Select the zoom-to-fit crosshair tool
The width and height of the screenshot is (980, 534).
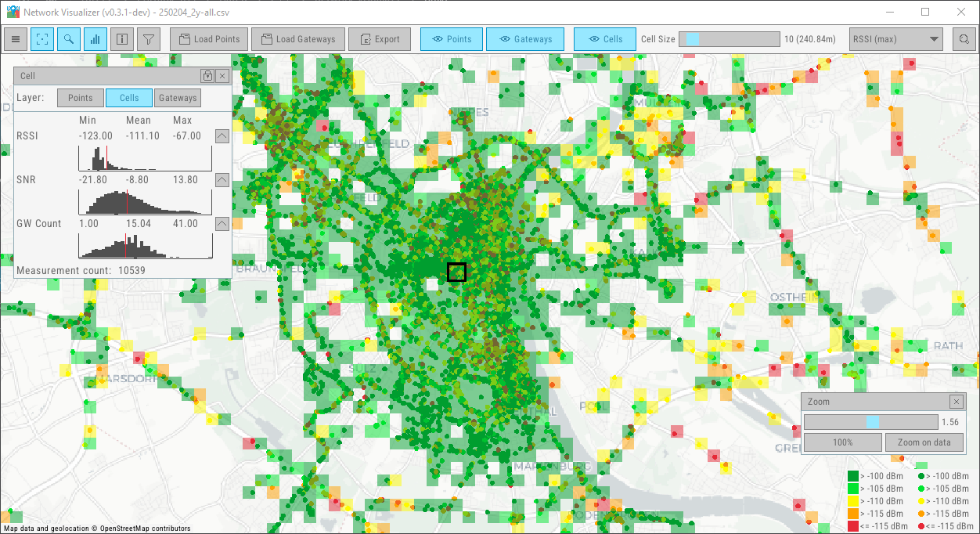(42, 38)
